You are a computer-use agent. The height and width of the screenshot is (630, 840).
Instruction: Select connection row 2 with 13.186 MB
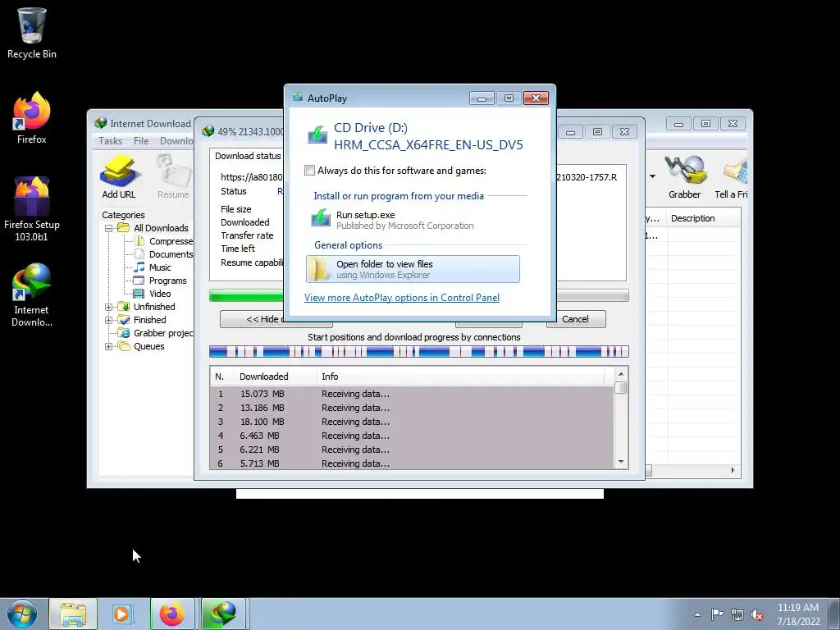pyautogui.click(x=412, y=408)
